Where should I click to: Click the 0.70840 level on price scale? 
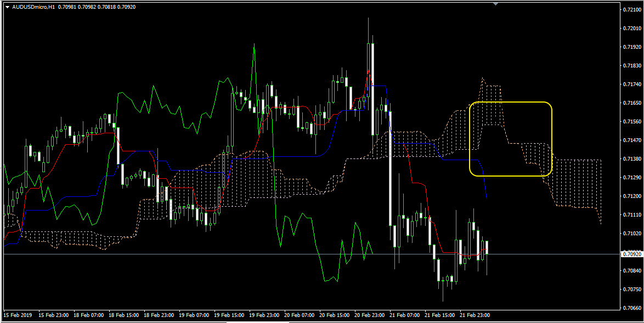[632, 271]
